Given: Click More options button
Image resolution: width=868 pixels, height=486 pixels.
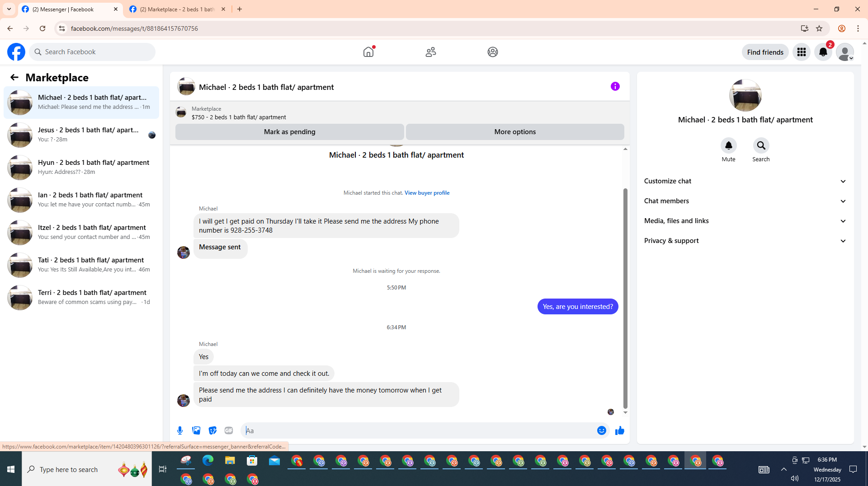Looking at the screenshot, I should pyautogui.click(x=515, y=132).
